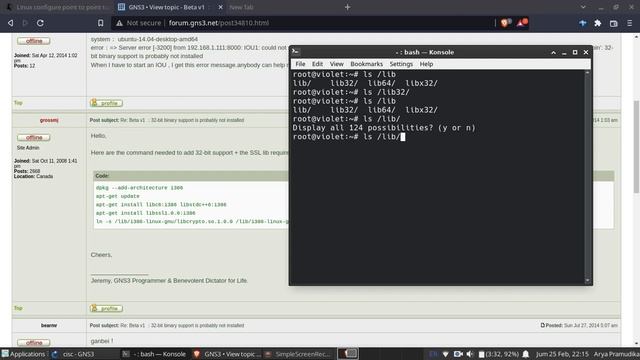Go back in the browser
Image resolution: width=640 pixels, height=360 pixels.
(x=11, y=23)
